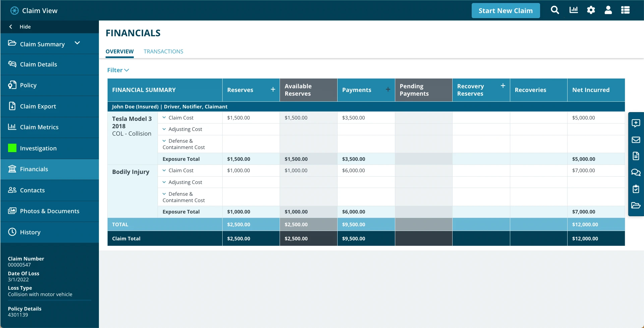Open the analytics chart icon in top bar

pyautogui.click(x=573, y=10)
